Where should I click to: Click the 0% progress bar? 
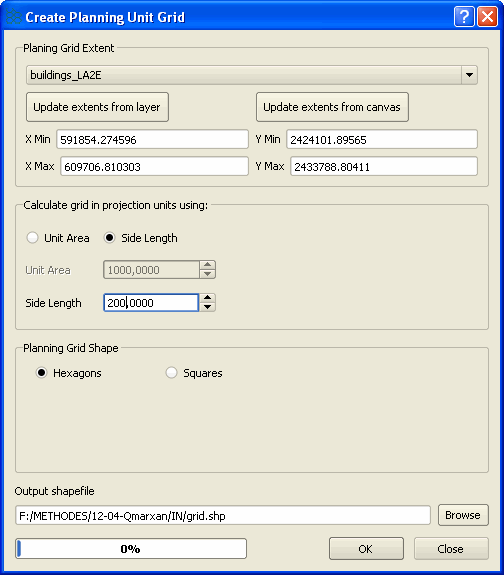131,549
